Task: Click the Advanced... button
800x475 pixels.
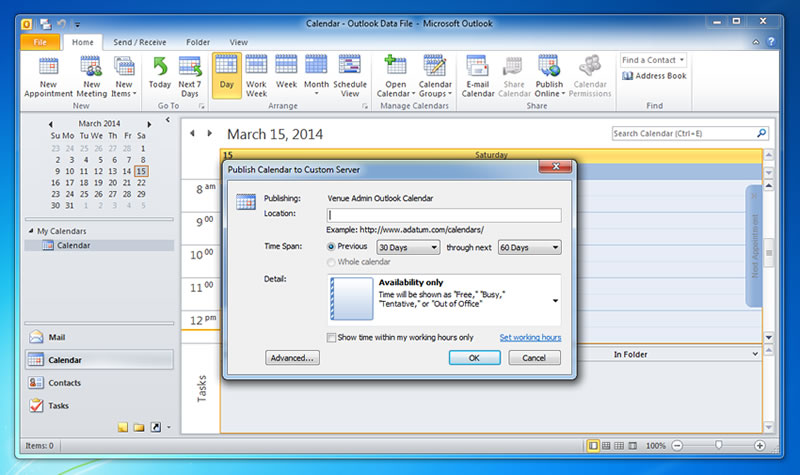Action: (292, 357)
